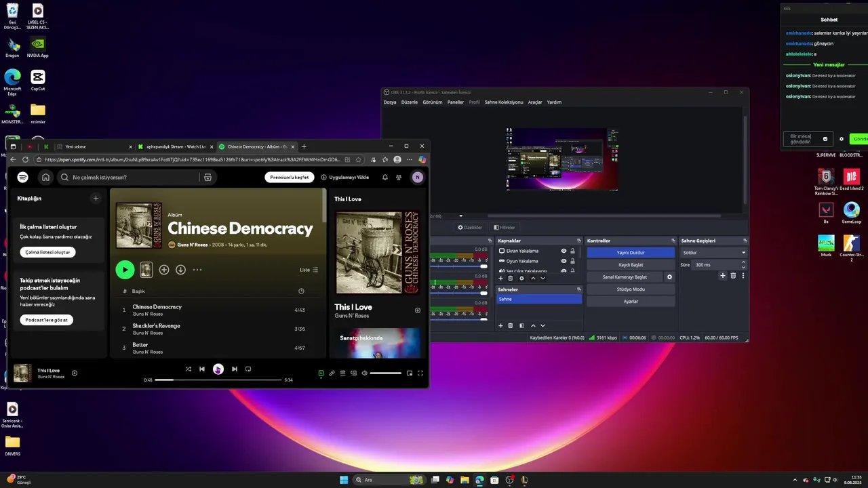This screenshot has width=868, height=488.
Task: Add This I Love to liked songs in sidebar
Action: point(417,310)
